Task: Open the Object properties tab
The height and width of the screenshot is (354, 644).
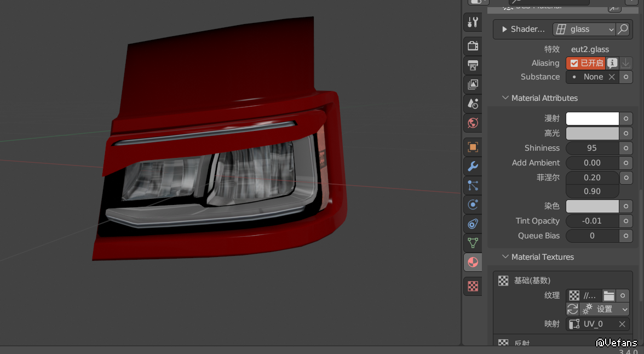Action: click(x=473, y=147)
